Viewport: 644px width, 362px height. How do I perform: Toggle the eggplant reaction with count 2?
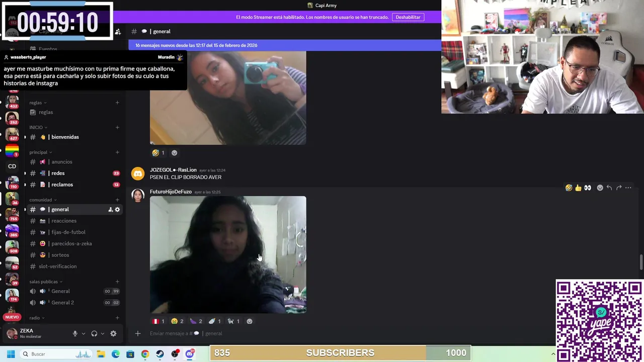pyautogui.click(x=196, y=321)
